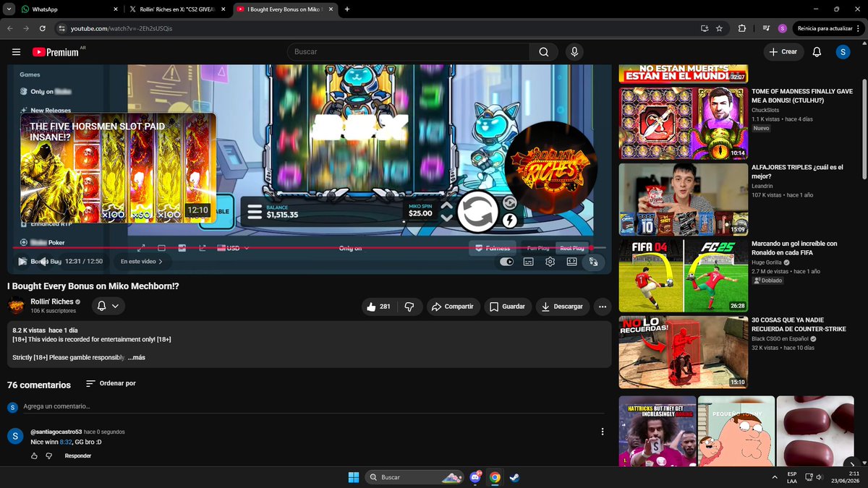Click the Chrome address bar URL
This screenshot has width=868, height=488.
click(x=122, y=28)
